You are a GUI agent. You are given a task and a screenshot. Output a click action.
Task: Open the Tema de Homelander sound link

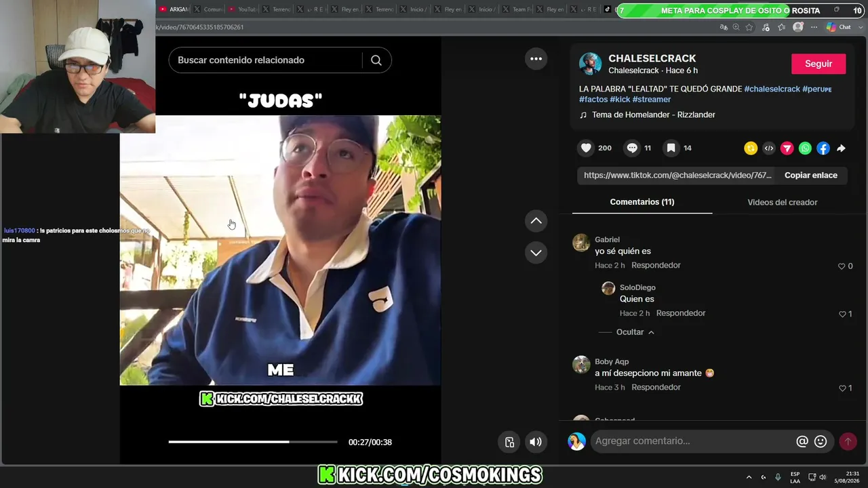654,115
